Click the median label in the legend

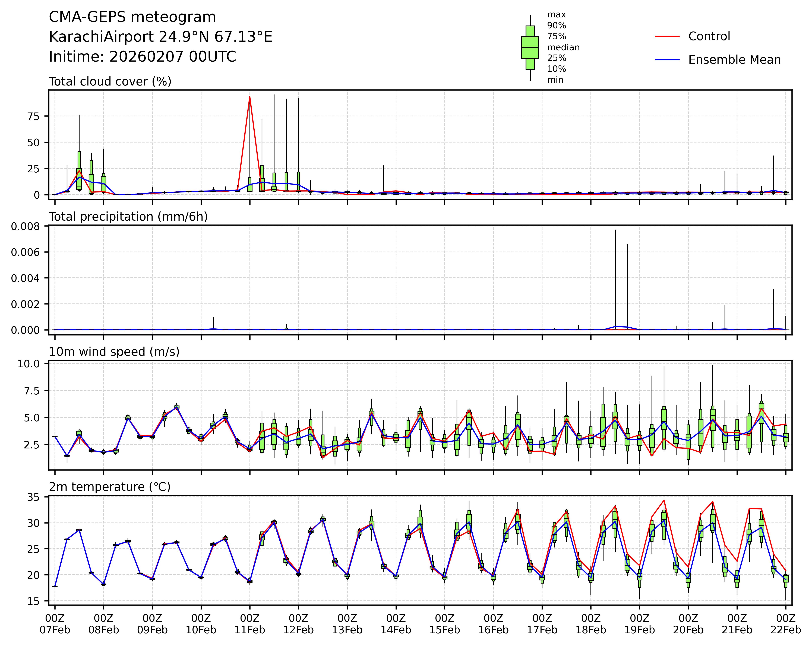[x=563, y=47]
